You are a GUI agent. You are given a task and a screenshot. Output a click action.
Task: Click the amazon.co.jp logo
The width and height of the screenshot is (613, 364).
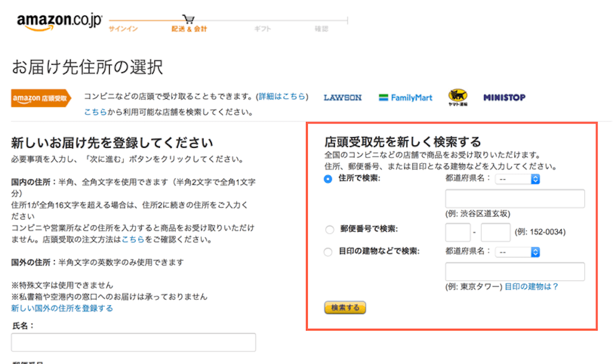pyautogui.click(x=59, y=22)
